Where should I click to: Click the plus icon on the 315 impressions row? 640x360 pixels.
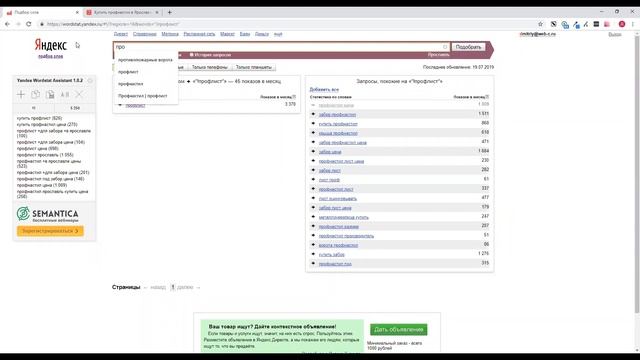(313, 263)
